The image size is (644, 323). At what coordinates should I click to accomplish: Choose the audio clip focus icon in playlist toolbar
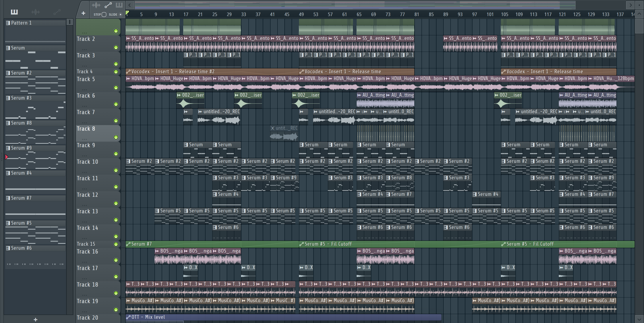point(96,5)
